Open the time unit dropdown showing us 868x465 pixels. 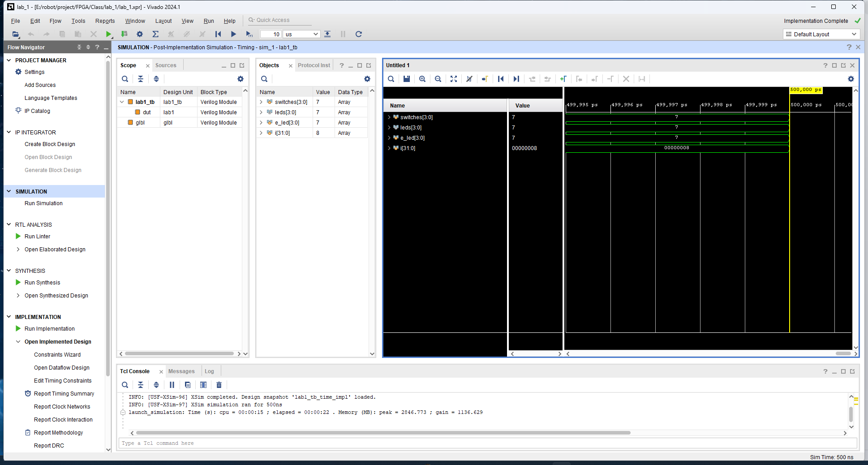301,34
